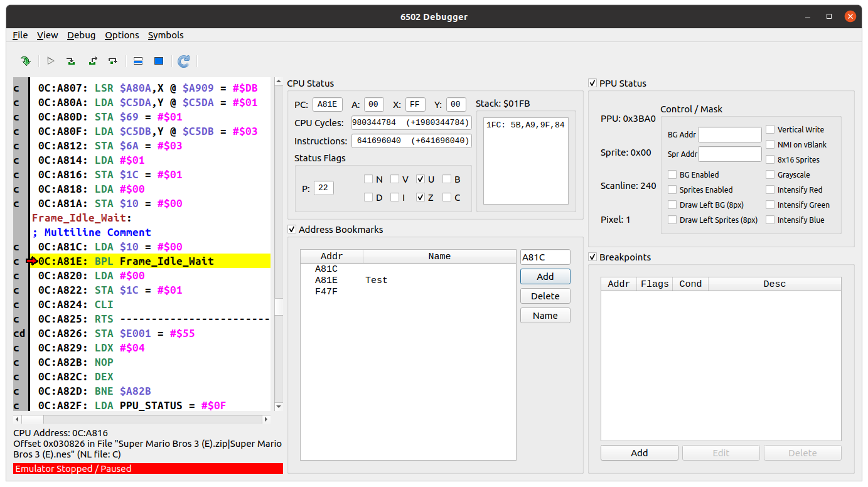The image size is (868, 487).
Task: Click Add button under Breakpoints list
Action: pos(639,452)
